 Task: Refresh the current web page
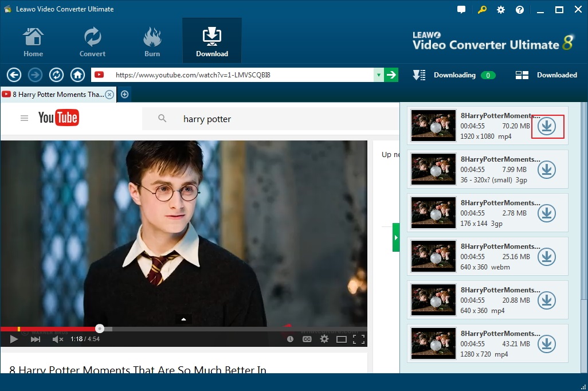point(56,75)
